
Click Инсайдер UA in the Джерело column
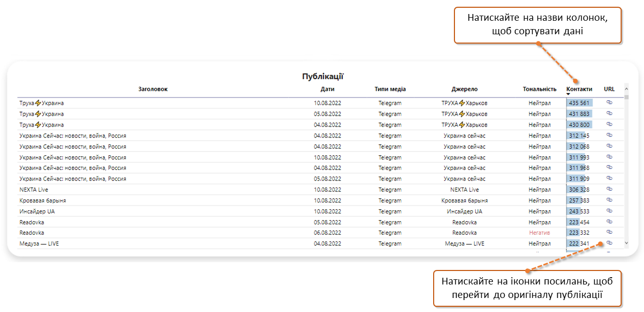pos(464,212)
